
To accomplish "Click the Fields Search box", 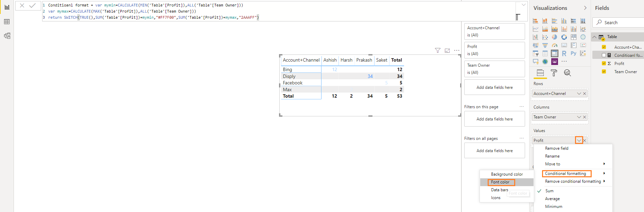I will (x=619, y=22).
